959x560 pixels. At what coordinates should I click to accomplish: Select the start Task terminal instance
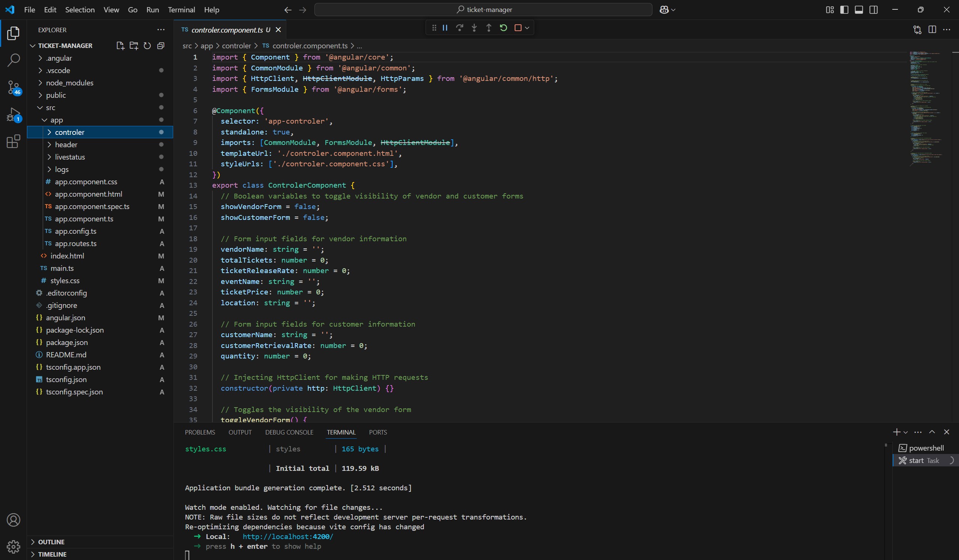pyautogui.click(x=926, y=461)
